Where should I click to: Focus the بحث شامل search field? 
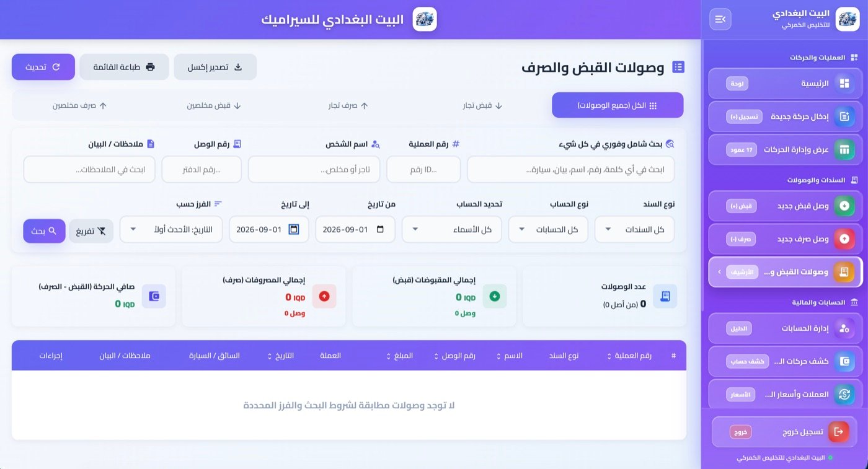[570, 170]
